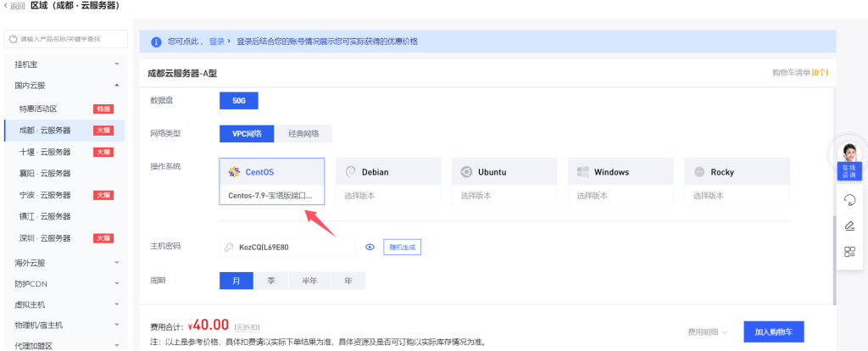
Task: Open 购物车清单 cart list
Action: (x=800, y=73)
